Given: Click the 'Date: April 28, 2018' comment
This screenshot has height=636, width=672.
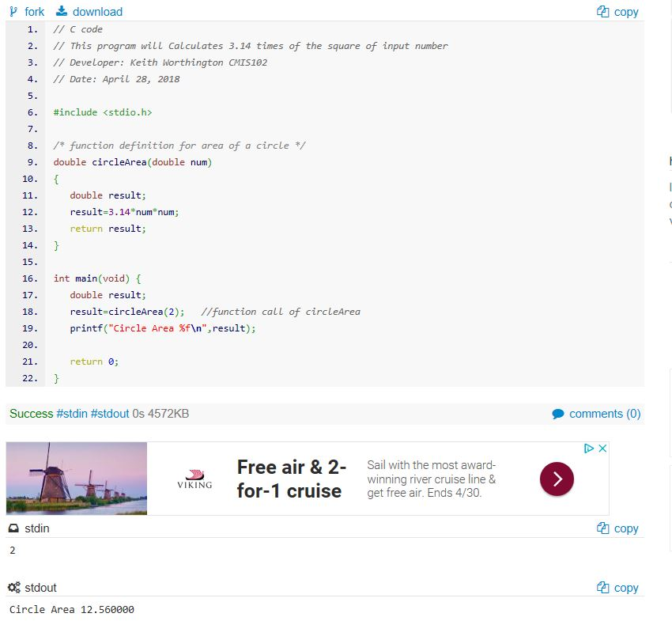Looking at the screenshot, I should 116,79.
